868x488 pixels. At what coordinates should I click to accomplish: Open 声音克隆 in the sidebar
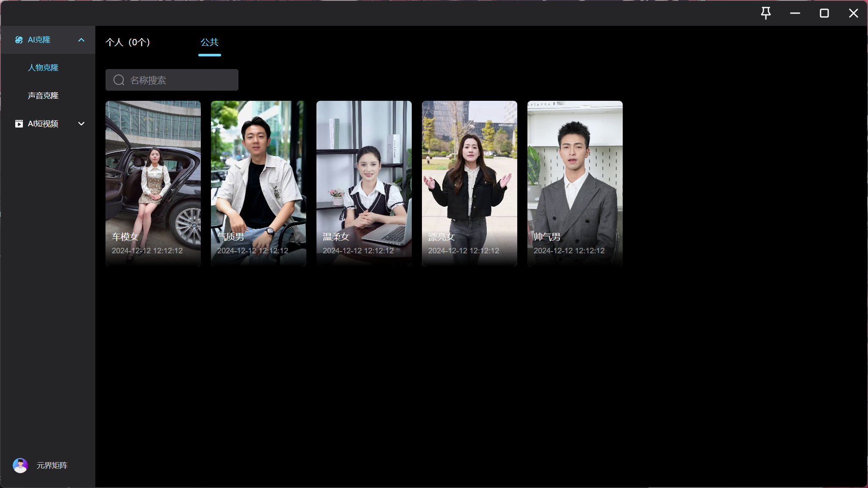pos(43,96)
